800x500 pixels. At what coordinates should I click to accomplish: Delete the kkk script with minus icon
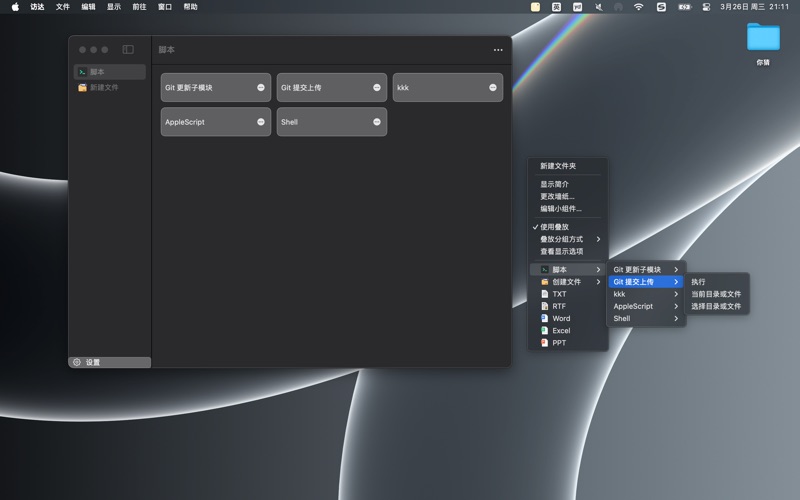[493, 88]
